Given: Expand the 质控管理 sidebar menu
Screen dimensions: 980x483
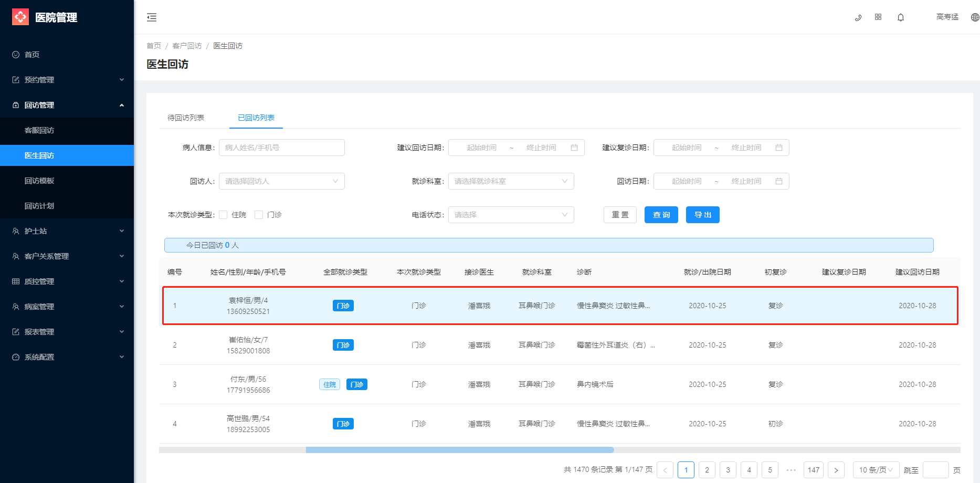Looking at the screenshot, I should point(122,281).
